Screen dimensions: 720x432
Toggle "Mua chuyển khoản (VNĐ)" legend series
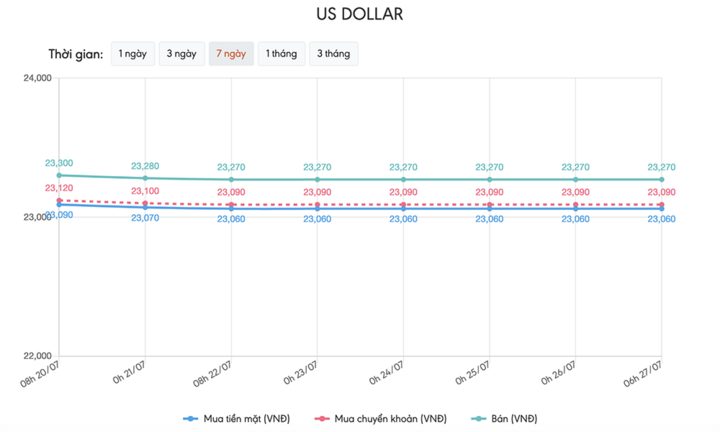click(389, 417)
